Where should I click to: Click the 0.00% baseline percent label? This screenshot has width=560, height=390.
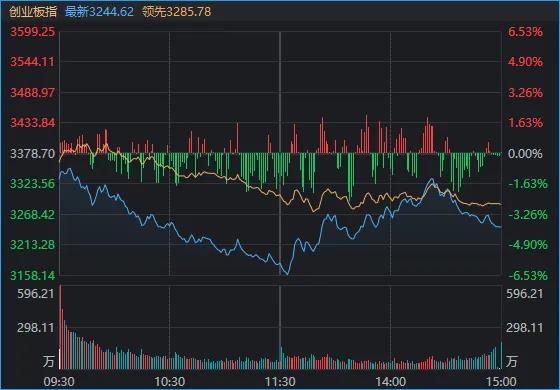[x=525, y=154]
